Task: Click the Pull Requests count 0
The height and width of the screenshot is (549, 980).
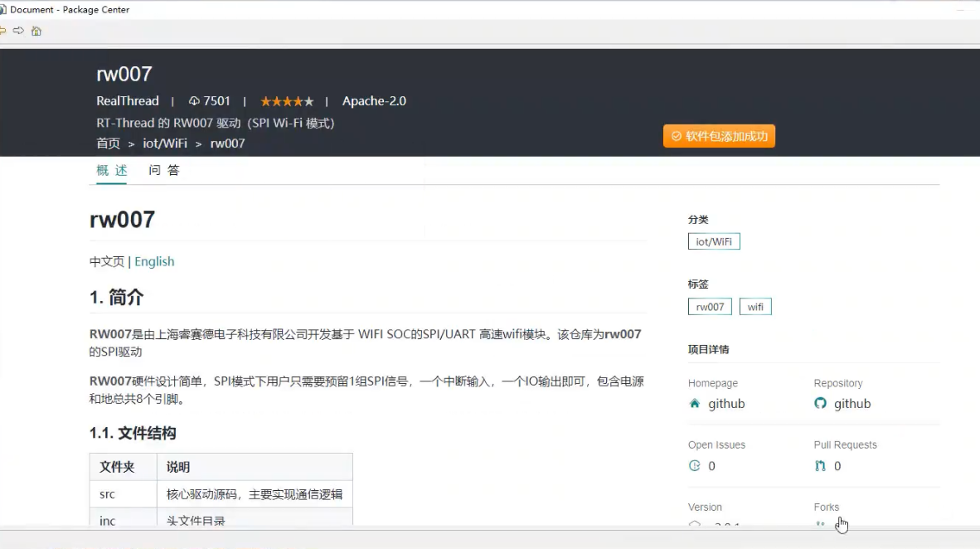Action: 837,466
